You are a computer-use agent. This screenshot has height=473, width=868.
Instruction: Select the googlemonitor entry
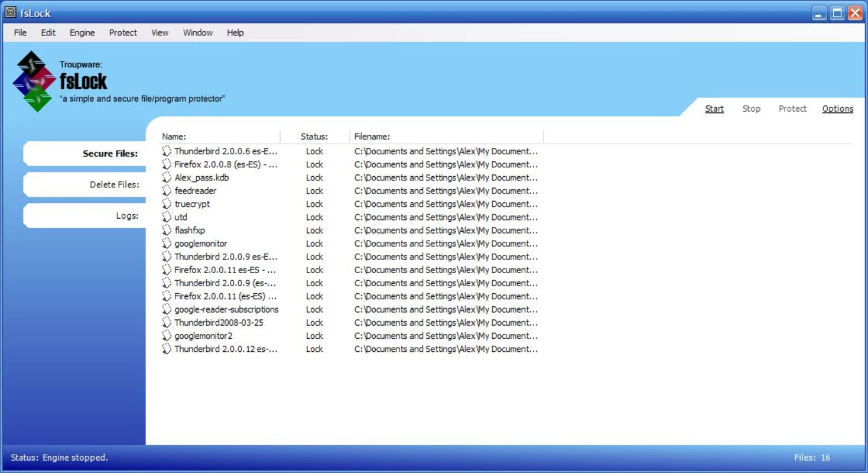(x=201, y=244)
